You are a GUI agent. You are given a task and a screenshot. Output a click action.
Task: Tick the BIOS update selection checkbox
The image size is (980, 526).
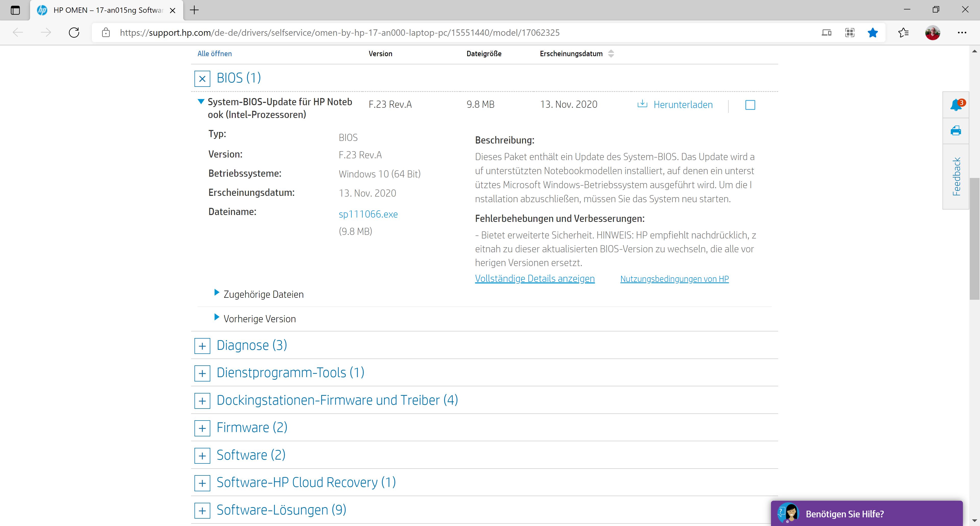click(x=750, y=105)
